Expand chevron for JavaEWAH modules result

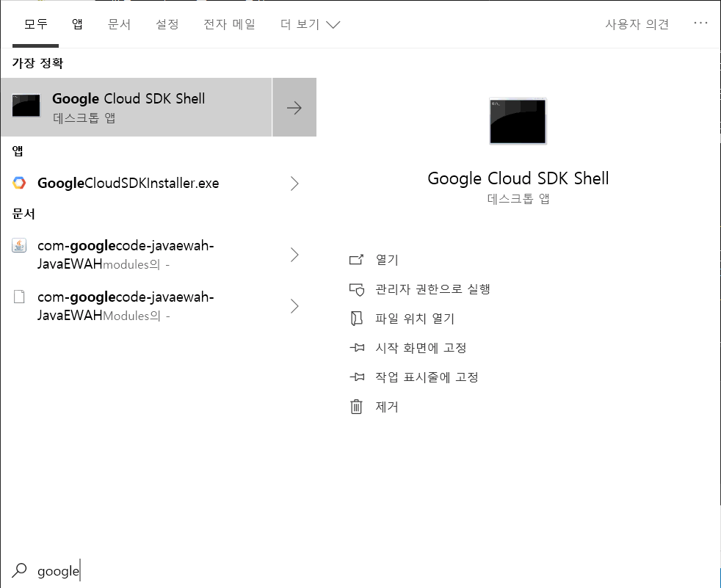[x=294, y=255]
